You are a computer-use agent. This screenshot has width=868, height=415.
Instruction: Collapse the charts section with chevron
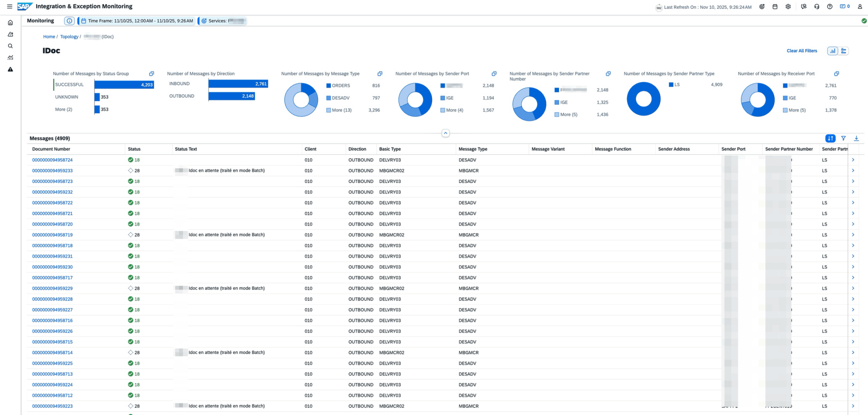445,133
